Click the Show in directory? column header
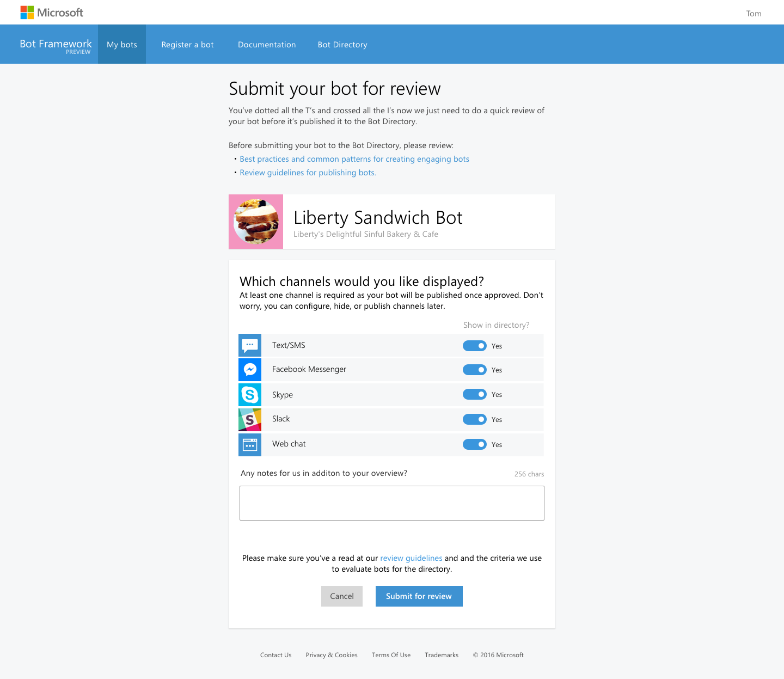This screenshot has height=679, width=784. pos(496,325)
